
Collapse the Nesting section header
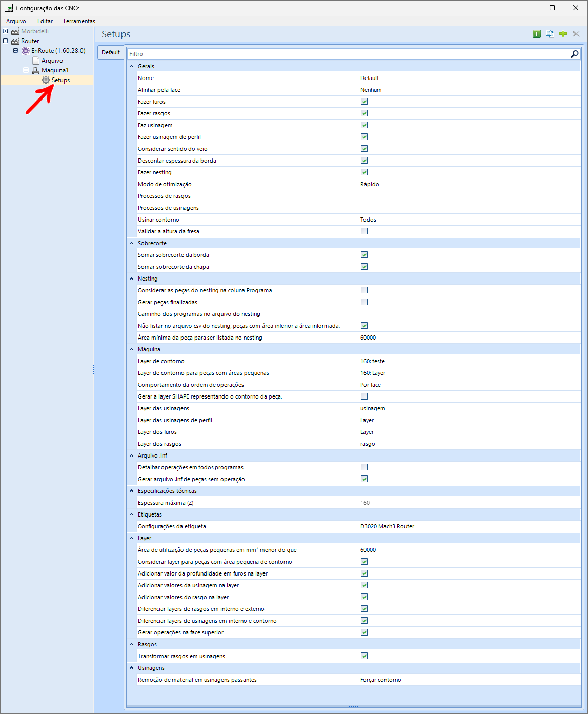[x=132, y=278]
